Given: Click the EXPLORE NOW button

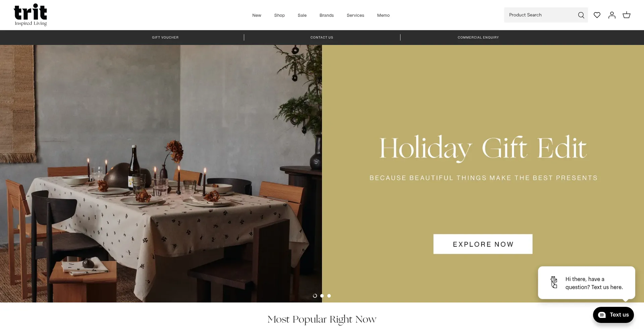Looking at the screenshot, I should coord(483,244).
